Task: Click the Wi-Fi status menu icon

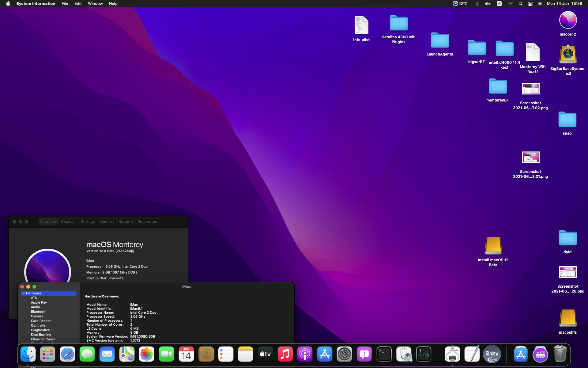Action: tap(510, 4)
